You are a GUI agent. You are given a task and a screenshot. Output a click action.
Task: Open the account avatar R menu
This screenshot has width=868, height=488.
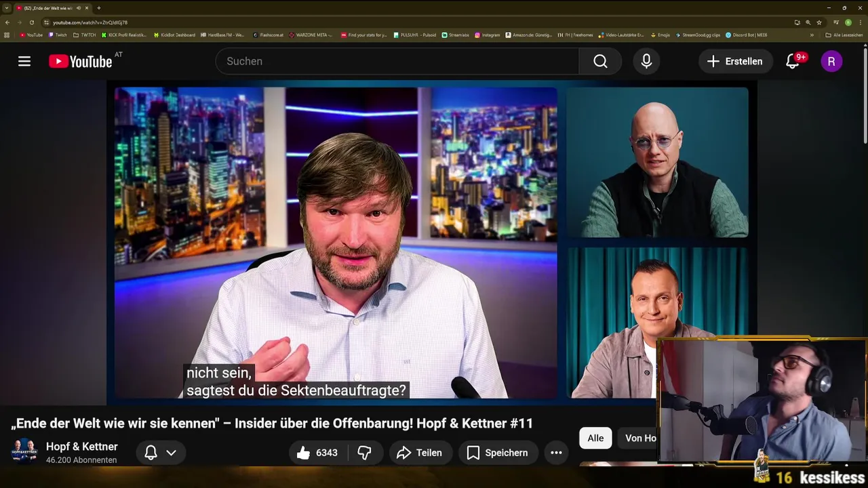831,61
